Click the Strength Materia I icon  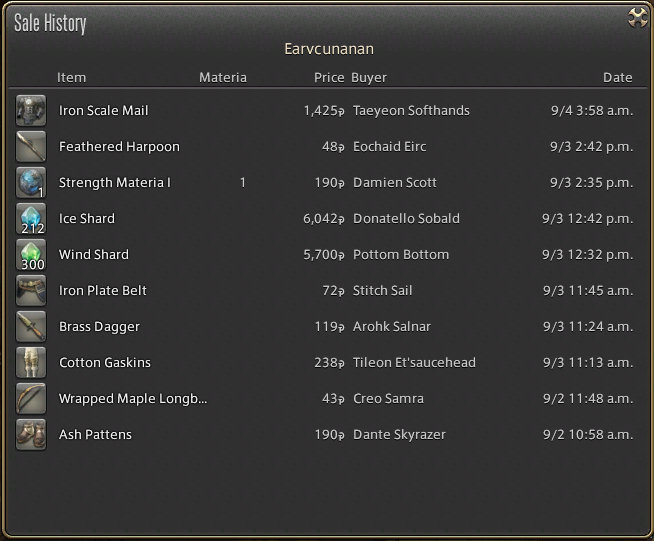tap(31, 183)
